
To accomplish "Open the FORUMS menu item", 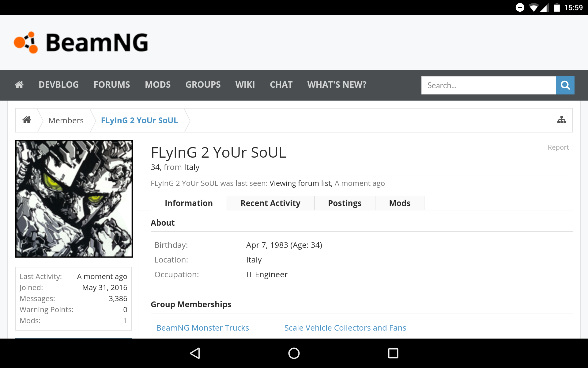I will click(x=112, y=85).
